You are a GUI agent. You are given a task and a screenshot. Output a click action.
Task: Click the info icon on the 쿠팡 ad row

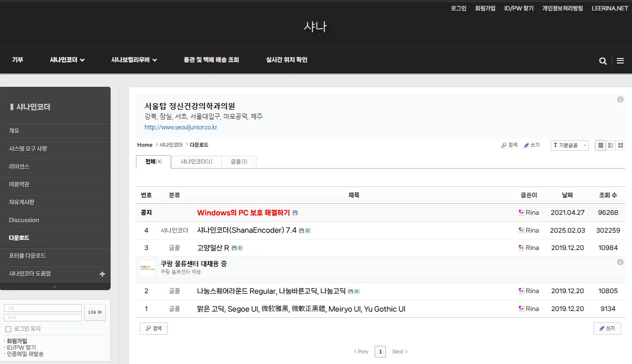pyautogui.click(x=620, y=262)
